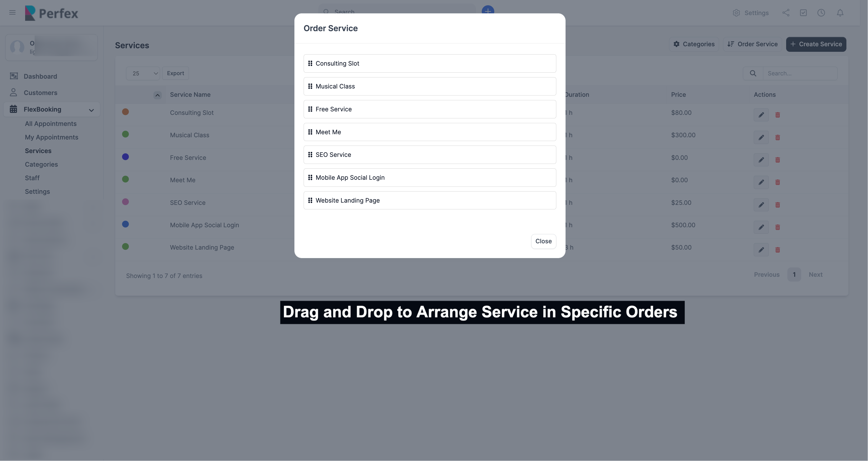
Task: Collapse the FlexBooking menu chevron
Action: (91, 110)
